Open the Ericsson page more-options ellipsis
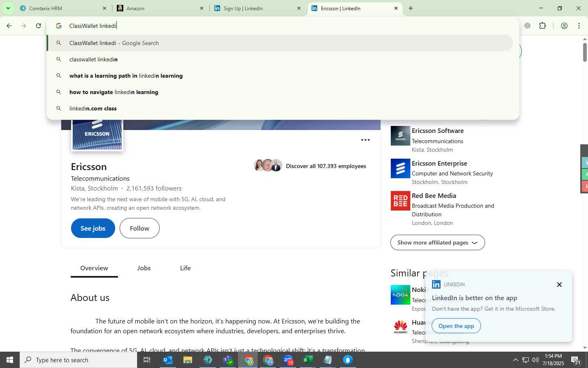588x368 pixels. pos(365,140)
